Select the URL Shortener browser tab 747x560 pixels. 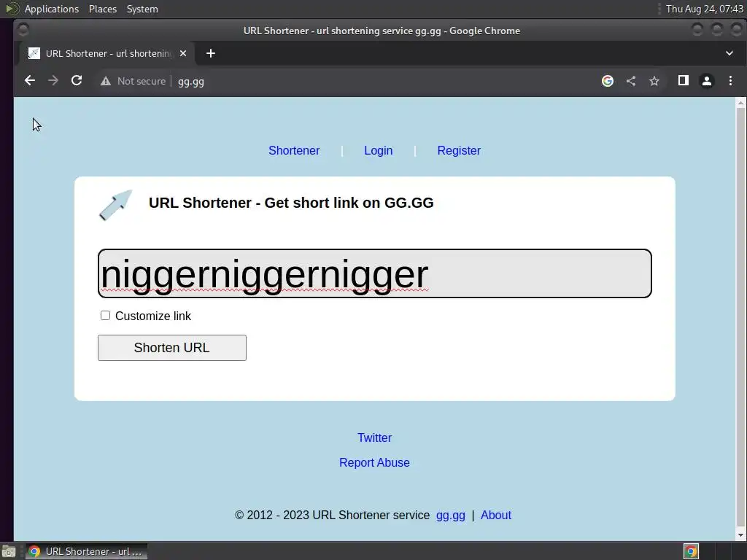click(x=107, y=53)
